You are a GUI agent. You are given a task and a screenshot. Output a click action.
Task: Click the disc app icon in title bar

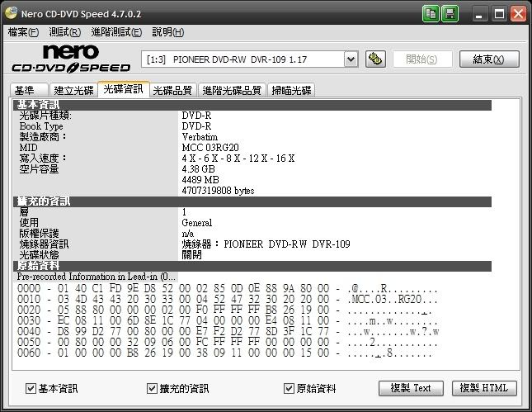tap(11, 14)
